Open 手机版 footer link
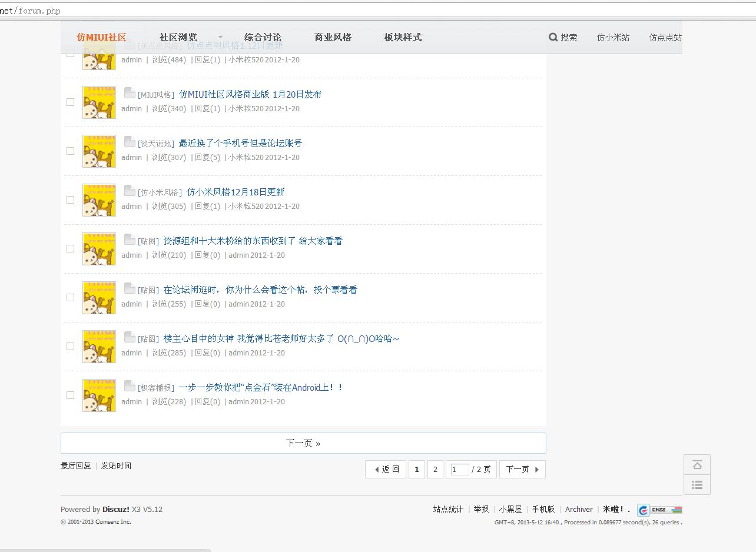The width and height of the screenshot is (756, 552). tap(543, 509)
